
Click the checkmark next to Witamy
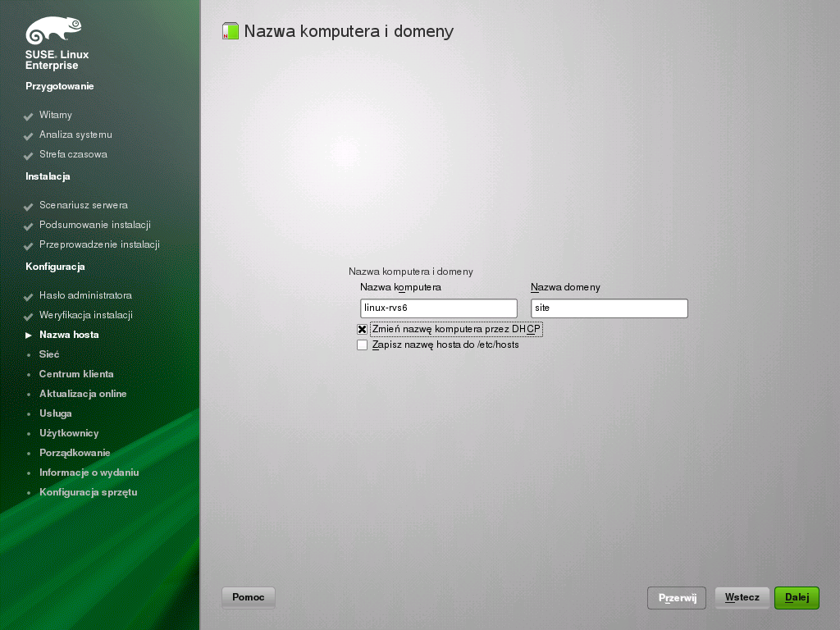click(x=29, y=116)
